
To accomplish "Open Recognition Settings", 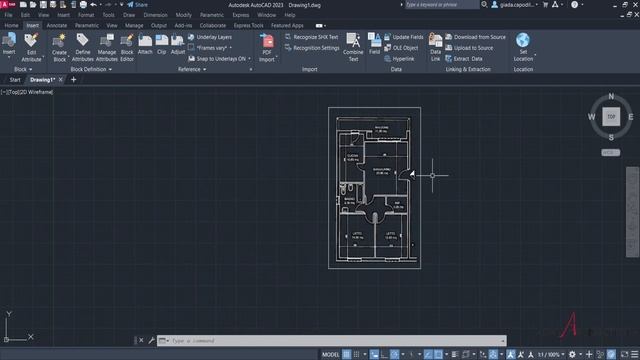I will click(312, 48).
